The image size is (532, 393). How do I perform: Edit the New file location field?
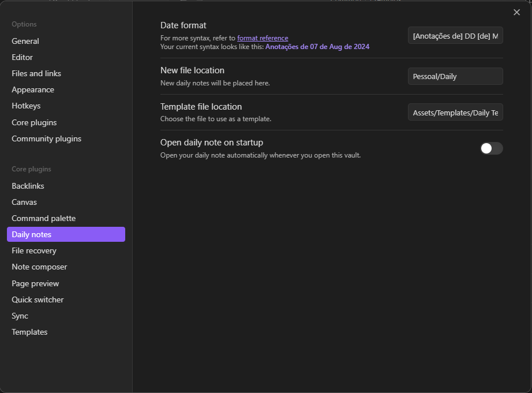tap(455, 76)
